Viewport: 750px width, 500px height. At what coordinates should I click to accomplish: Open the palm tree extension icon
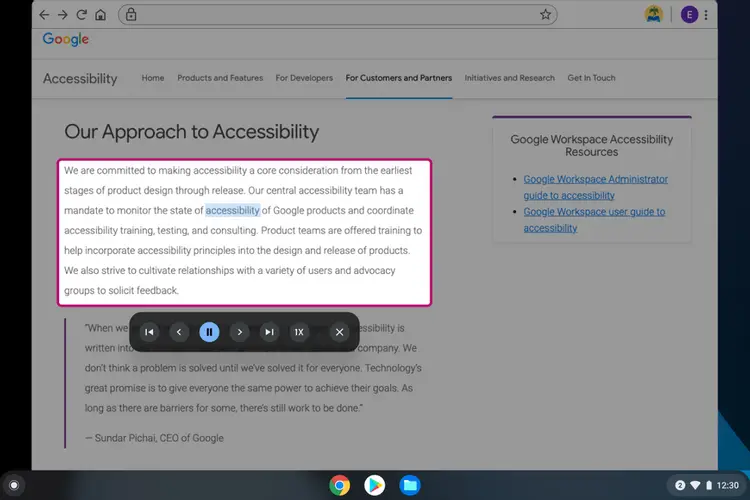[x=653, y=15]
